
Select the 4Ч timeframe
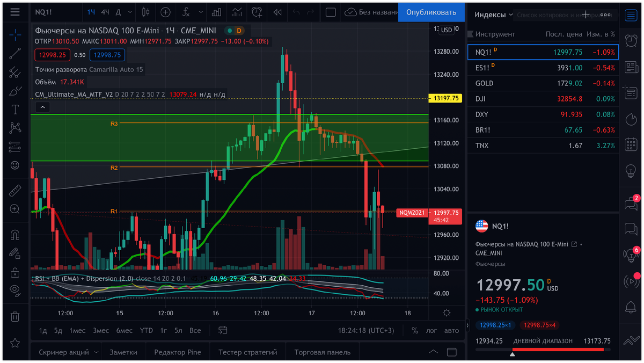[106, 12]
